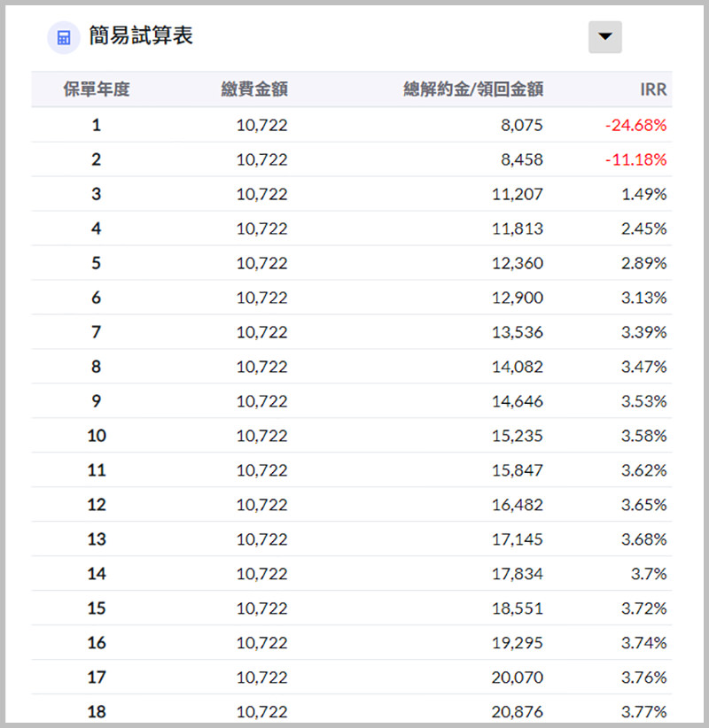Click the IRR value 3.13%
Image resolution: width=709 pixels, height=728 pixels.
click(x=644, y=298)
